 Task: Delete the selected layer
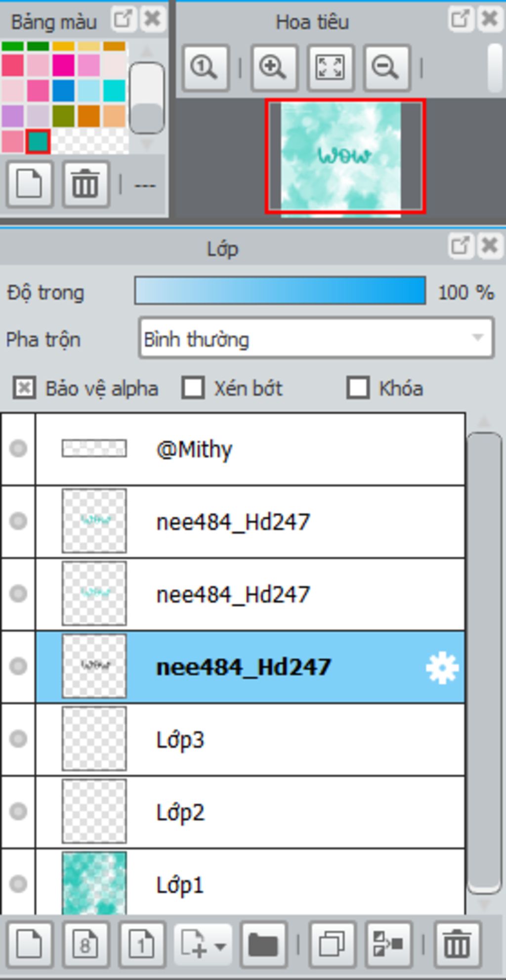tap(457, 945)
